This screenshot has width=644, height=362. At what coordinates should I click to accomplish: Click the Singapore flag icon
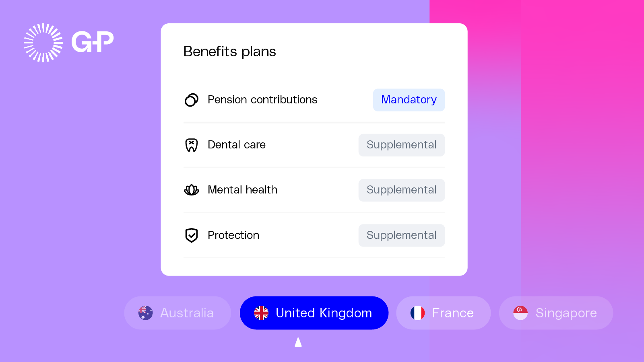click(520, 313)
